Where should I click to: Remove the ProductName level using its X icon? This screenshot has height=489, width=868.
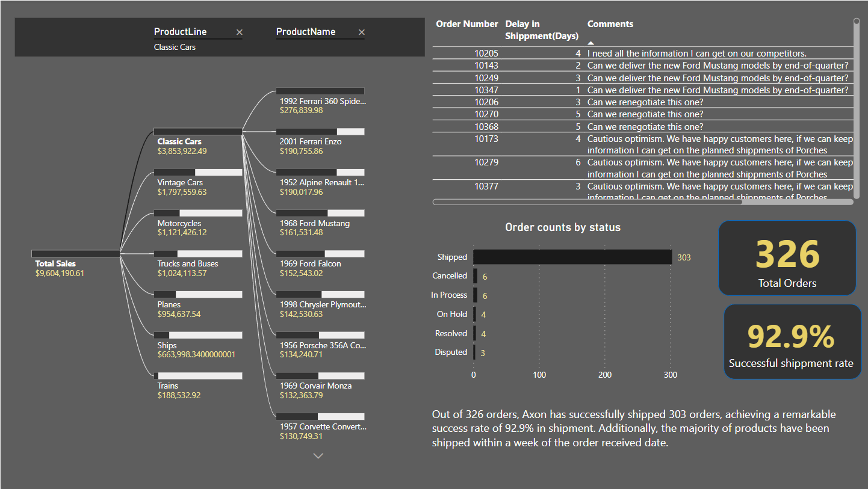click(x=361, y=32)
